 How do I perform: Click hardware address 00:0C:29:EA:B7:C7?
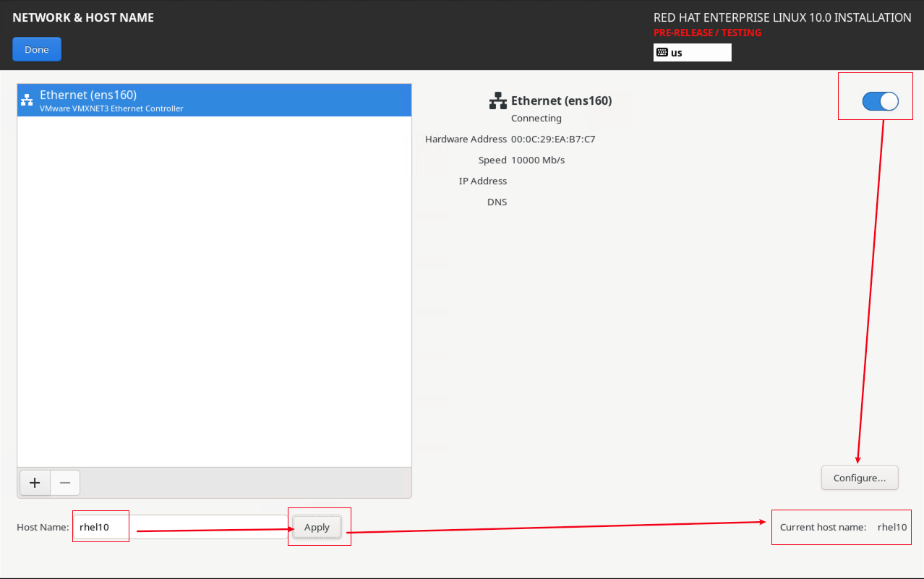pyautogui.click(x=553, y=139)
